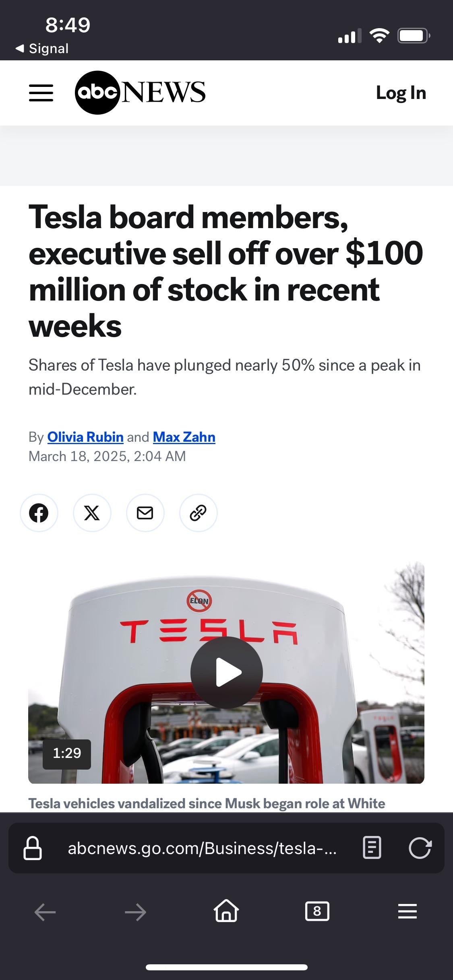Viewport: 453px width, 980px height.
Task: Go back to previous page
Action: 45,912
